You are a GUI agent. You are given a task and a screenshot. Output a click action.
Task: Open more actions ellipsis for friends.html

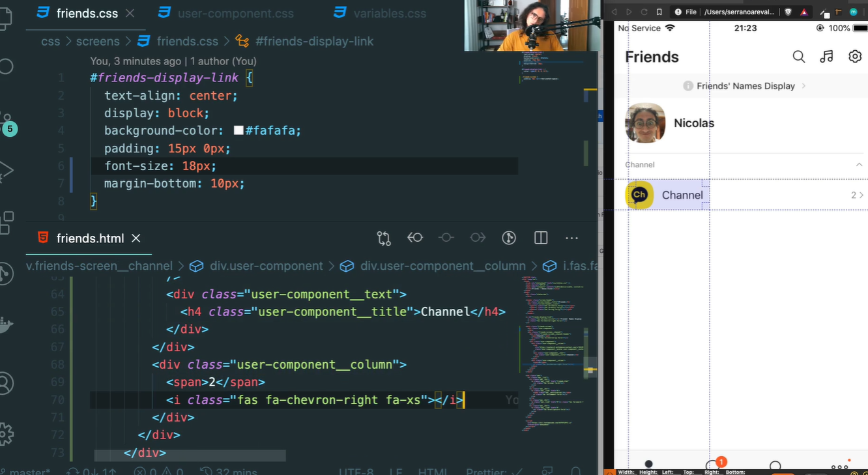572,238
